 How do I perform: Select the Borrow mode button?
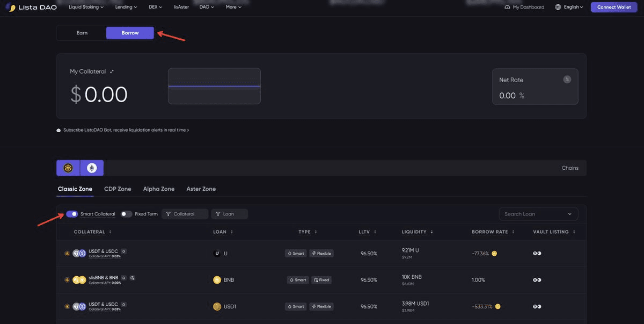130,33
